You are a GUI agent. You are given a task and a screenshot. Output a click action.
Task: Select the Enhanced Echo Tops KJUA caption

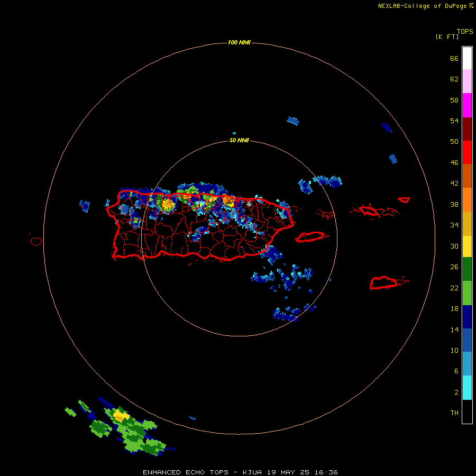click(x=240, y=472)
